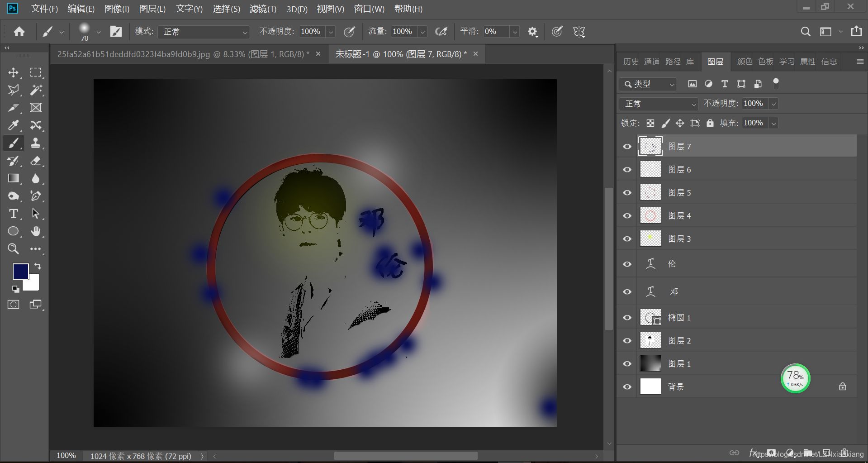Viewport: 868px width, 463px height.
Task: Select the 图层 1 layer thumbnail
Action: [650, 363]
